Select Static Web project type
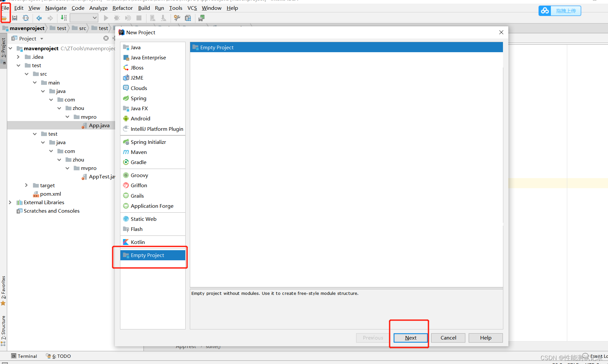Viewport: 608px width, 364px height. 153,219
